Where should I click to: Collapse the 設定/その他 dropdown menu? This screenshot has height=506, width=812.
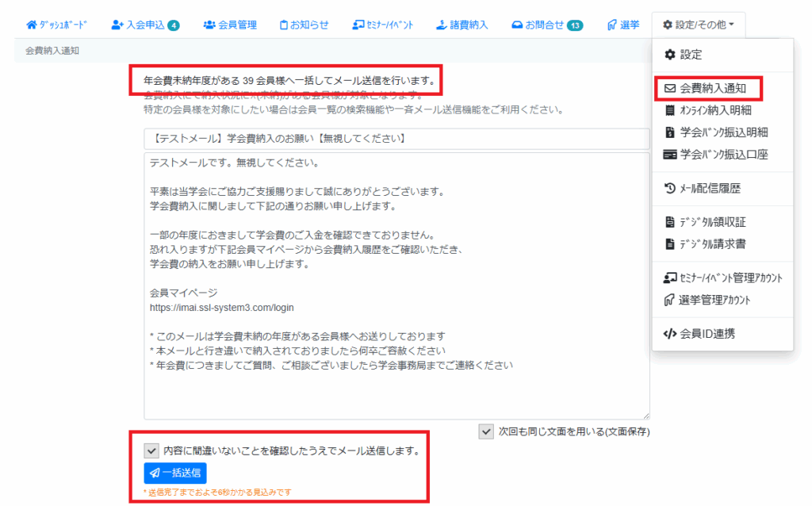tap(698, 25)
